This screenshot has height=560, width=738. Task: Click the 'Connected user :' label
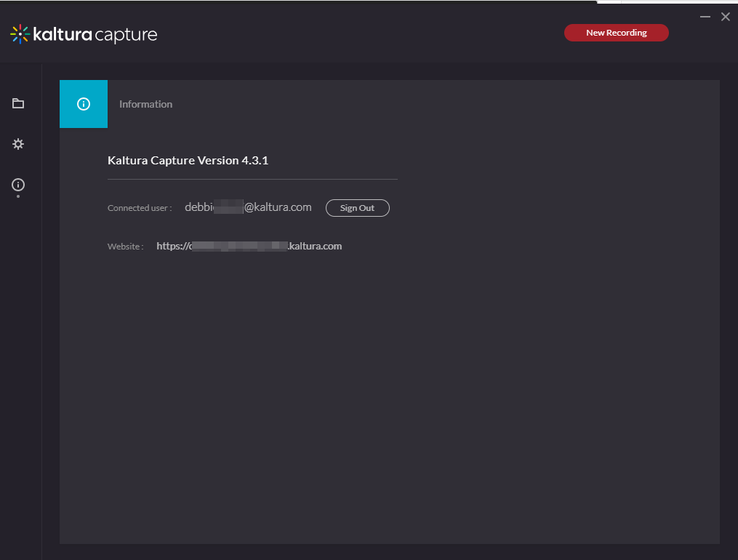tap(140, 208)
